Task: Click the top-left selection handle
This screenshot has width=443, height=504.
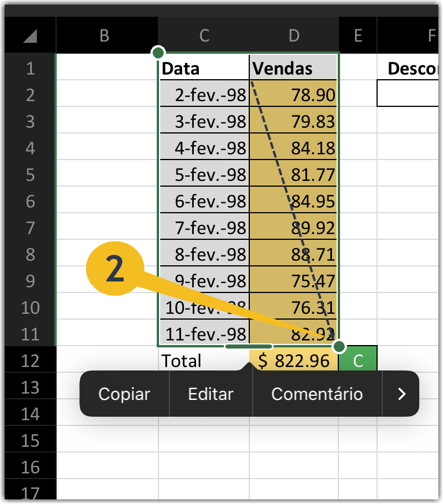Action: [158, 53]
